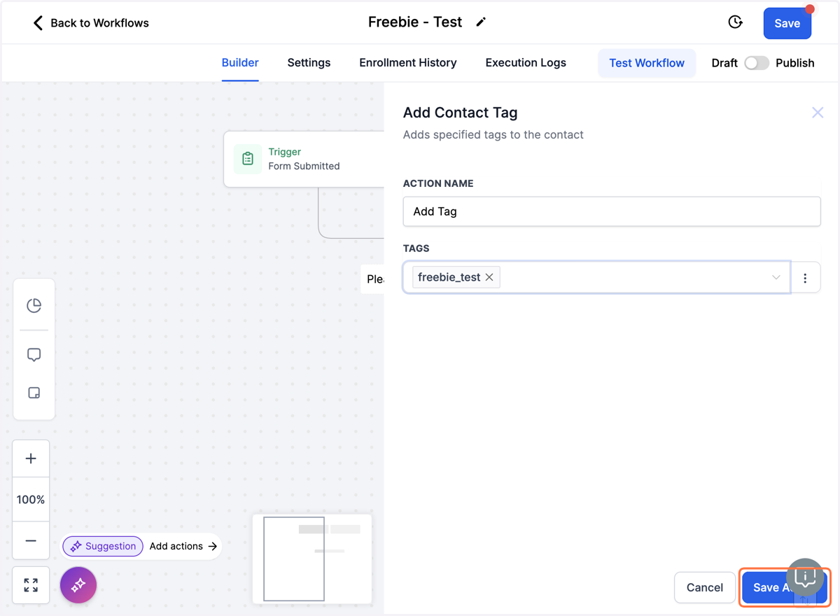Cancel the Add Contact Tag panel
840x616 pixels.
pos(705,587)
